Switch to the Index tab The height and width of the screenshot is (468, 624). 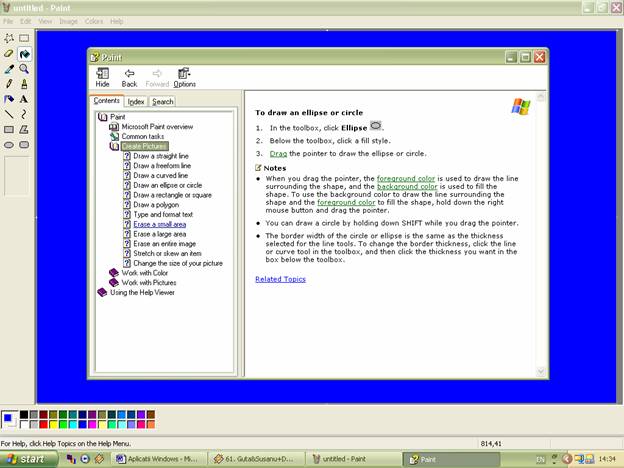pyautogui.click(x=136, y=102)
